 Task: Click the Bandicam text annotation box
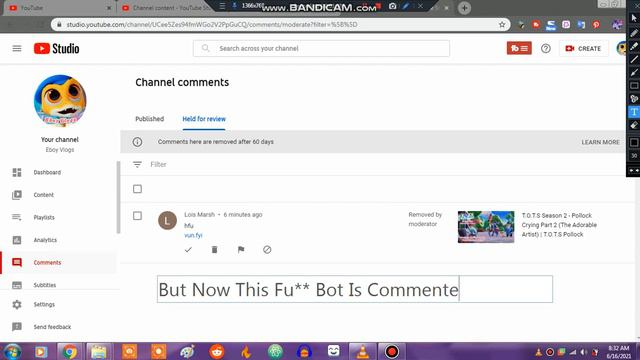[355, 289]
